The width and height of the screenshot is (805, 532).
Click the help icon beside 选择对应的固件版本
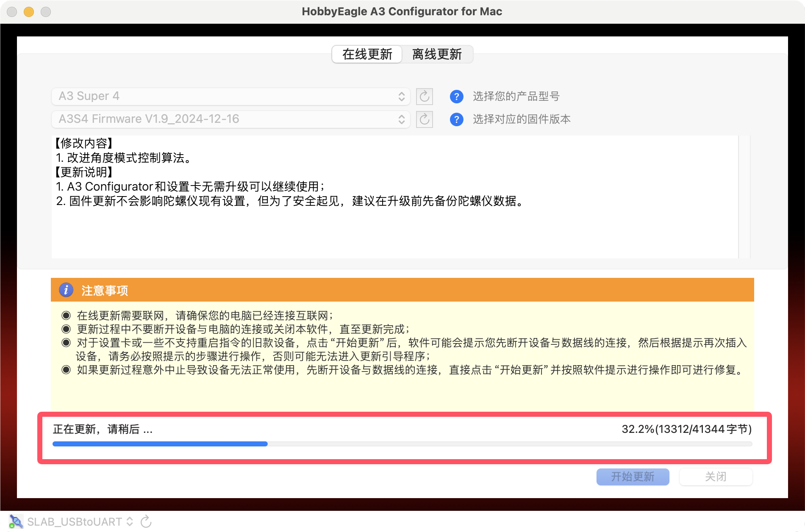(456, 119)
